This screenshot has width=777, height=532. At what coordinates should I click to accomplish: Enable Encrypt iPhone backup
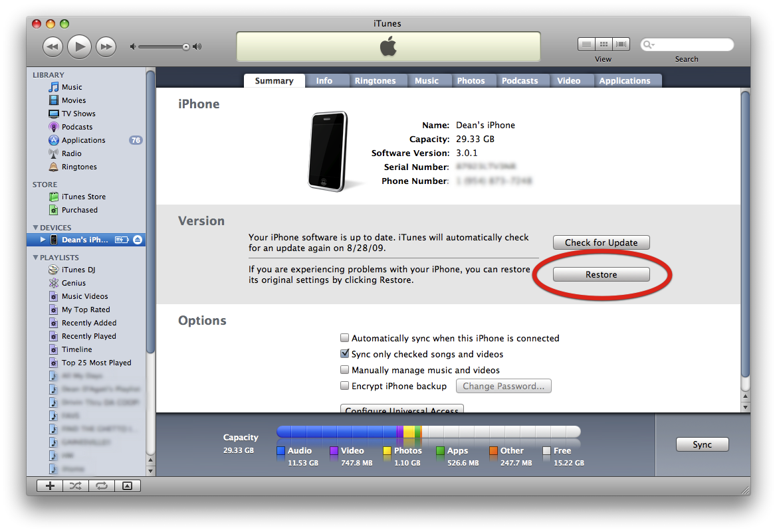click(344, 386)
